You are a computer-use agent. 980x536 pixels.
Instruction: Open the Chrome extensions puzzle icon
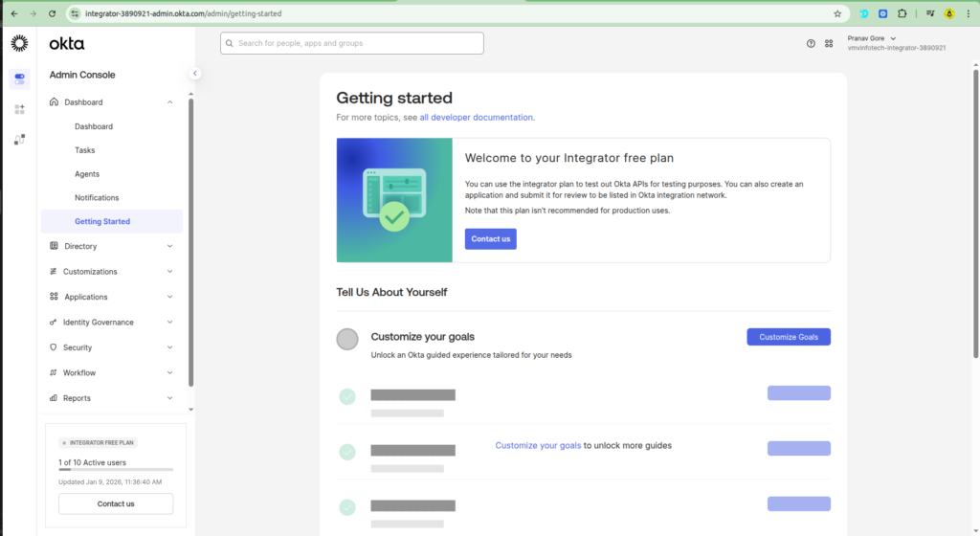pyautogui.click(x=902, y=13)
